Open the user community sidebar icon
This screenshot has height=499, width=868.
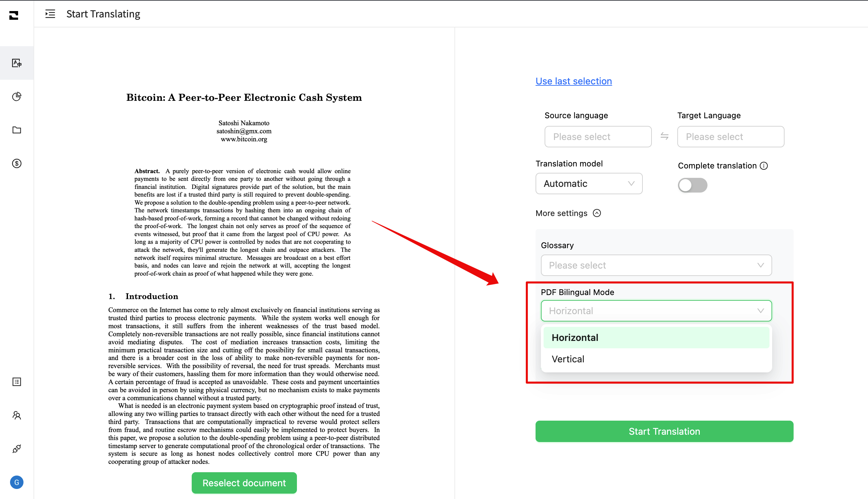pyautogui.click(x=16, y=415)
